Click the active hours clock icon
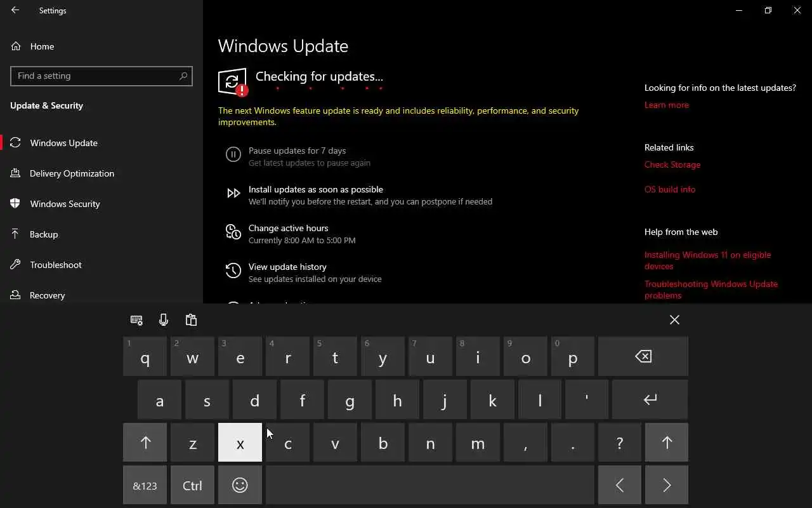The image size is (812, 508). [233, 232]
